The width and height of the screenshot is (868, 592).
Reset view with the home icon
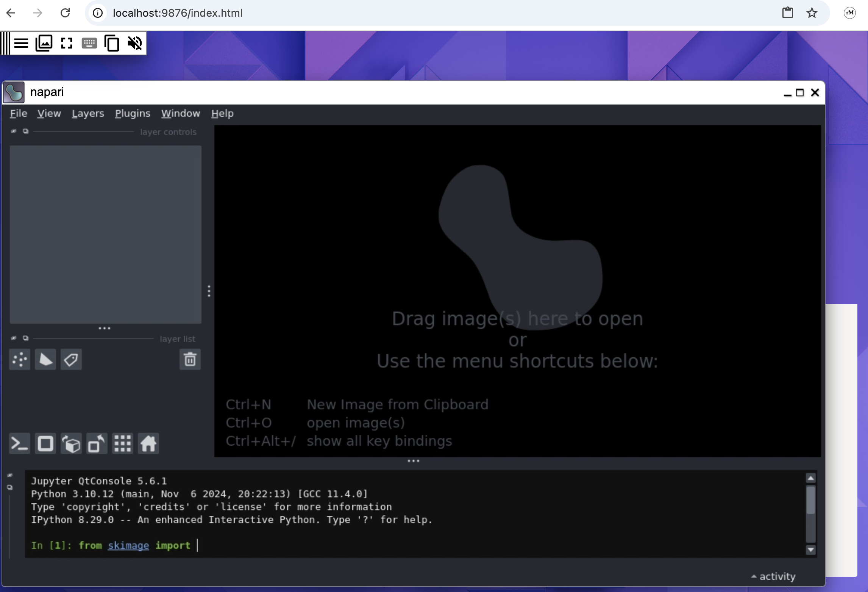[x=148, y=443]
